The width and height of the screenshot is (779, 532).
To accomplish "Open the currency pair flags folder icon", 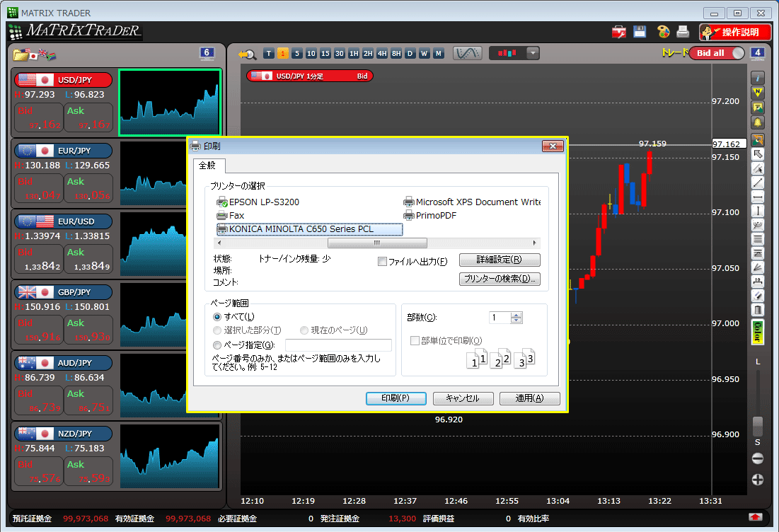I will [x=34, y=54].
